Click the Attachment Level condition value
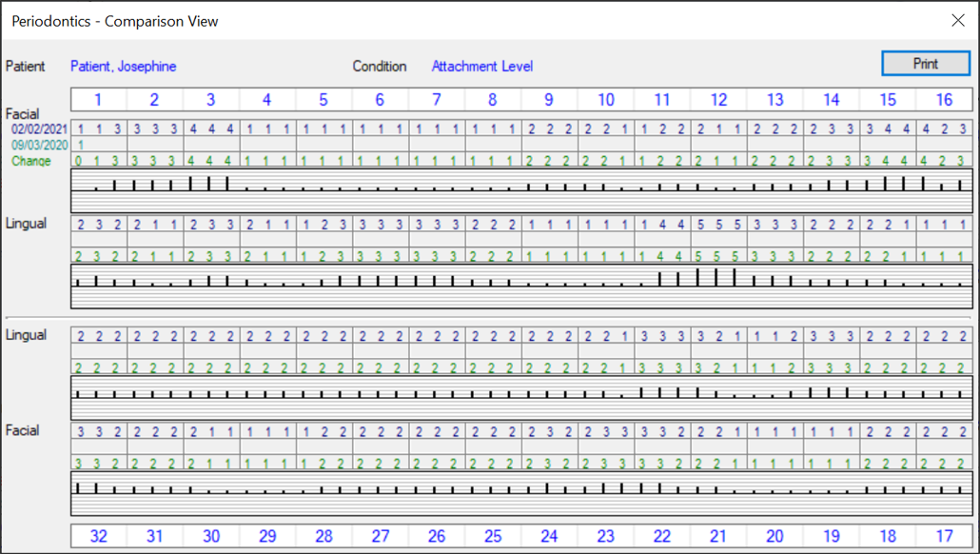The image size is (980, 554). pyautogui.click(x=481, y=67)
